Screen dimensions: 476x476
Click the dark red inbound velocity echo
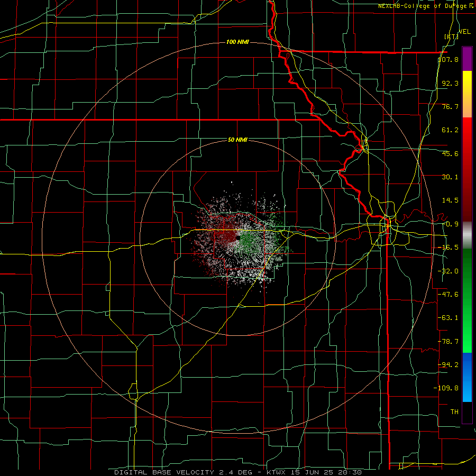coord(229,235)
